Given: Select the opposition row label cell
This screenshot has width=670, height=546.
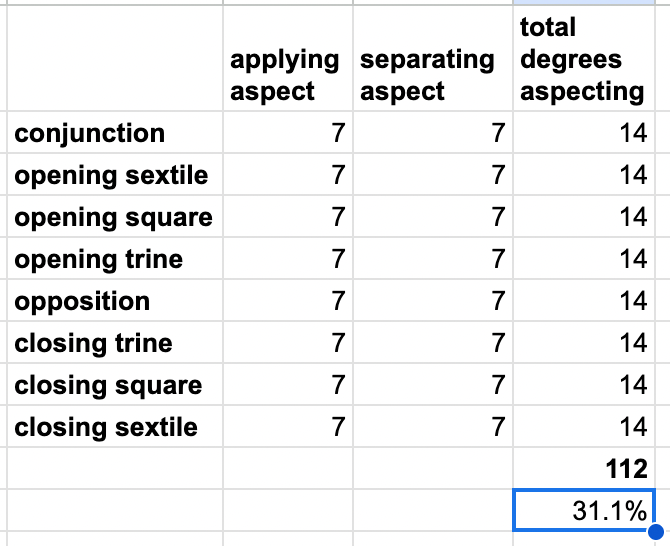Looking at the screenshot, I should pos(116,301).
